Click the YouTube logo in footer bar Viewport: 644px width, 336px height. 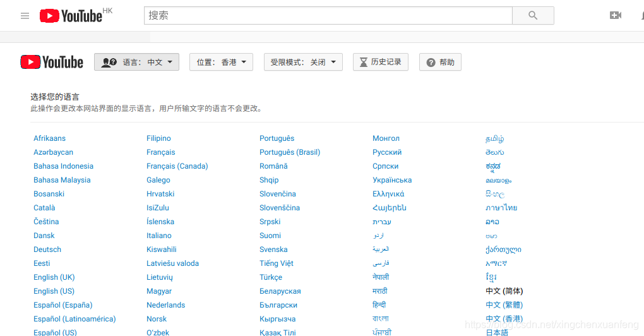52,62
